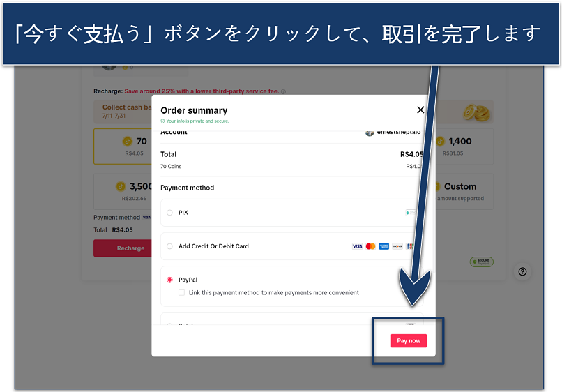Open the help question mark icon

[522, 271]
